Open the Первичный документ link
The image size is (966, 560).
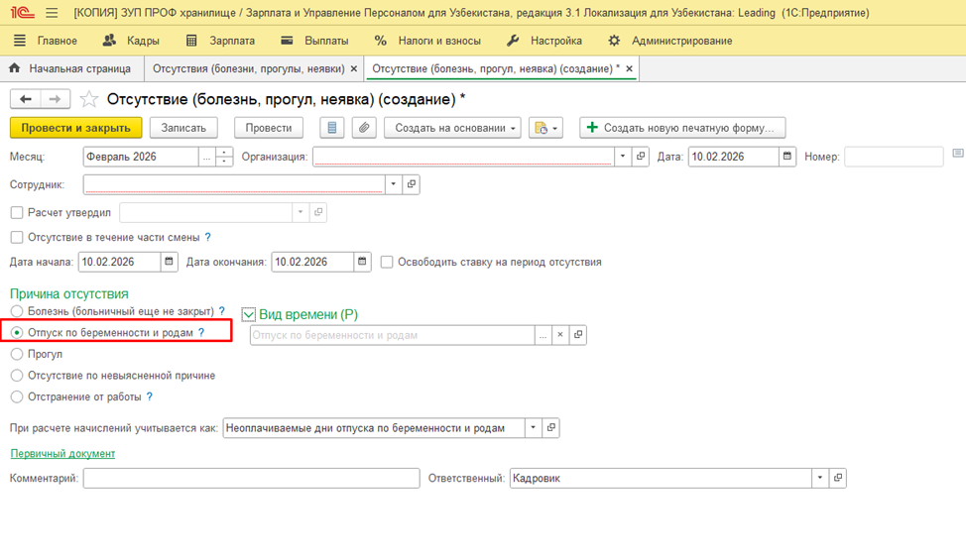(x=62, y=453)
